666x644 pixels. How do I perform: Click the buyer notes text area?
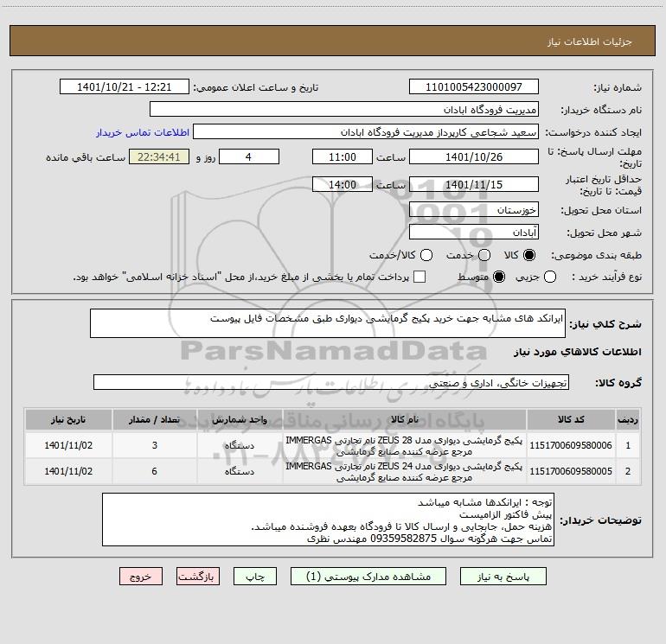(328, 520)
